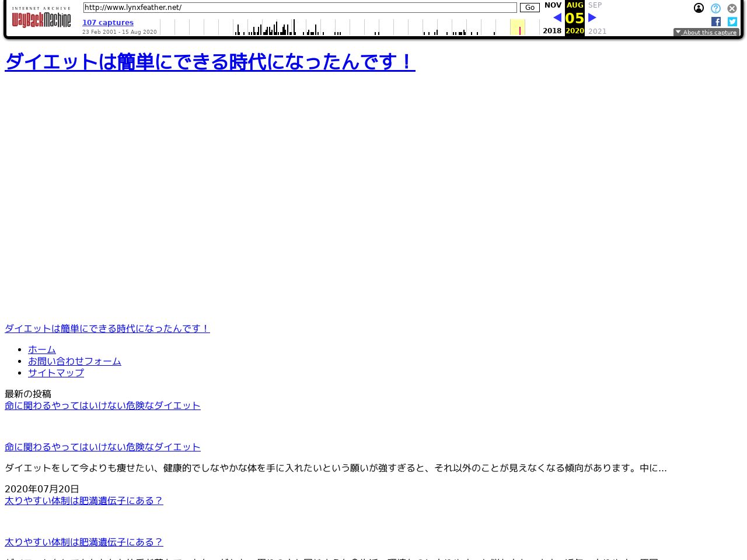
Task: Open the user account icon
Action: [x=699, y=8]
